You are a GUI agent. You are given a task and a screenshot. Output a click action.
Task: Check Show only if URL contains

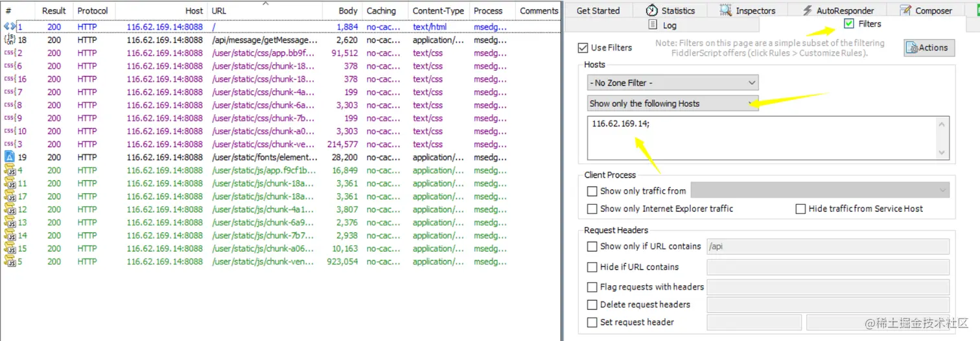592,246
